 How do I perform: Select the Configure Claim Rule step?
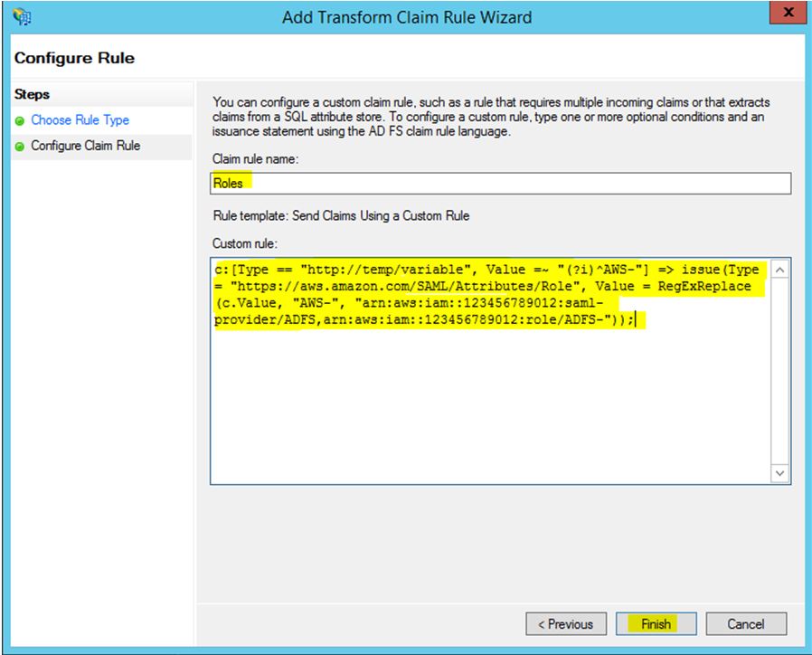(85, 146)
